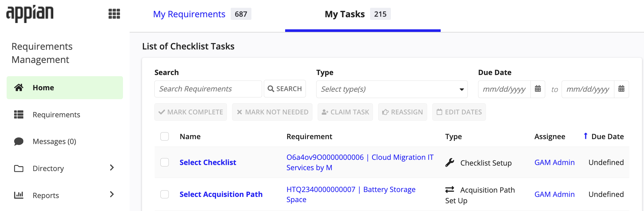Expand the Directory menu chevron
644x211 pixels.
pyautogui.click(x=112, y=168)
